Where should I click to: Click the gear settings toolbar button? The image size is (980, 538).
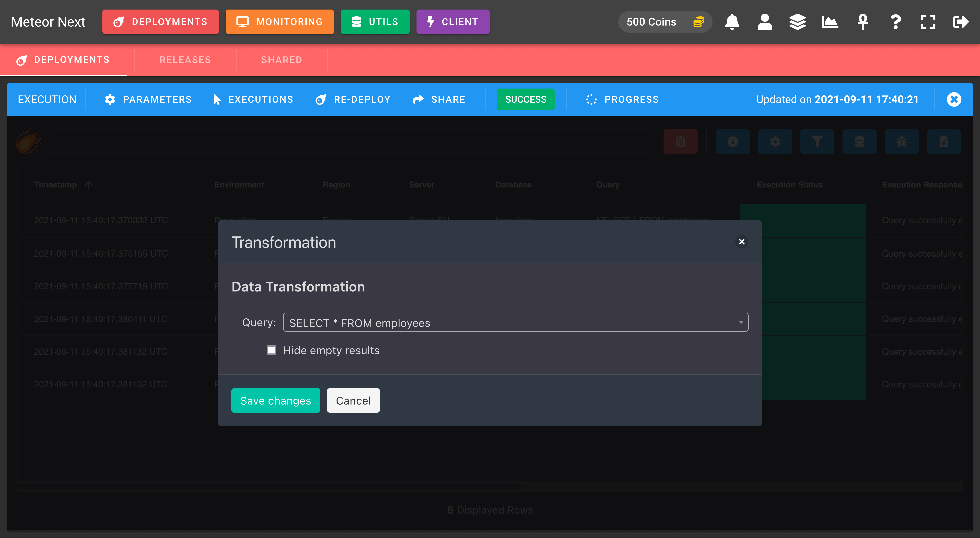pos(775,142)
